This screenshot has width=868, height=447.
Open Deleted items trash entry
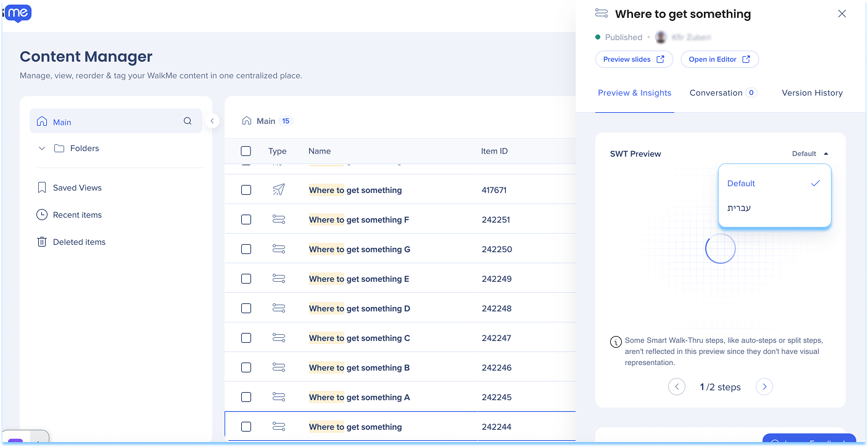click(x=78, y=242)
